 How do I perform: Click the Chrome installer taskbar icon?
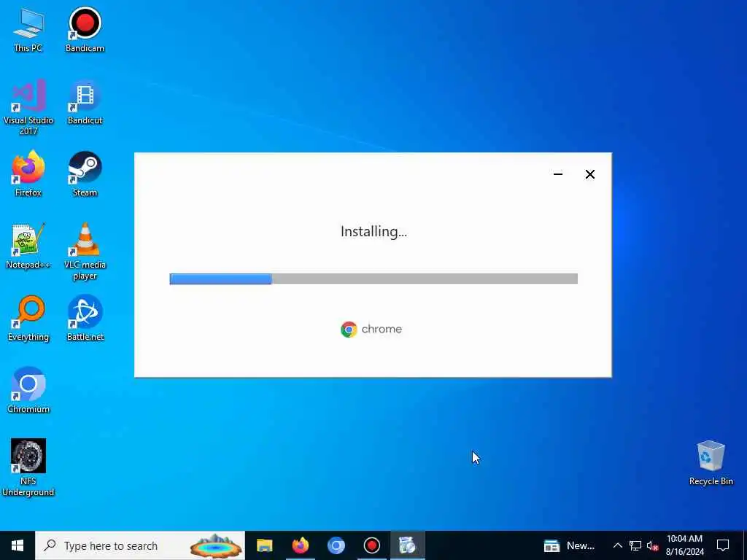tap(407, 545)
